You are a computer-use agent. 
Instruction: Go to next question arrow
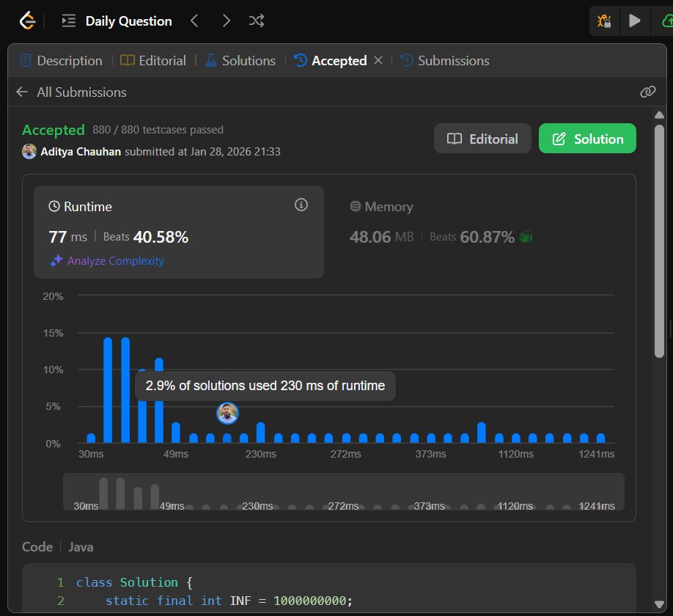pos(227,21)
